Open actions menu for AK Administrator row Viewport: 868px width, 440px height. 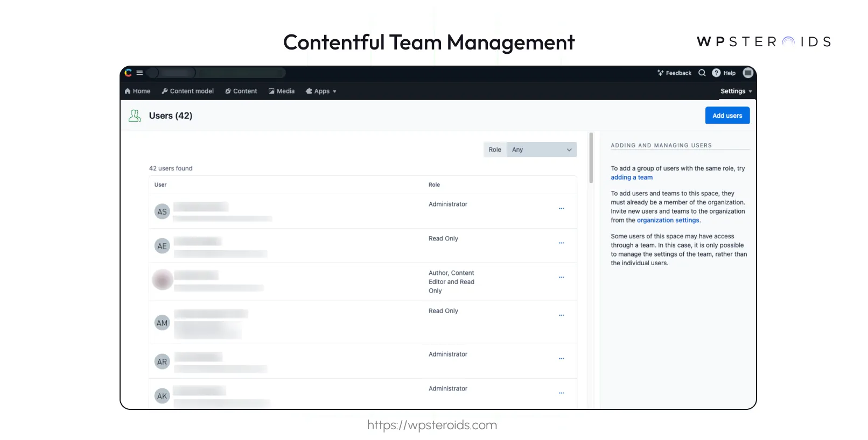561,393
